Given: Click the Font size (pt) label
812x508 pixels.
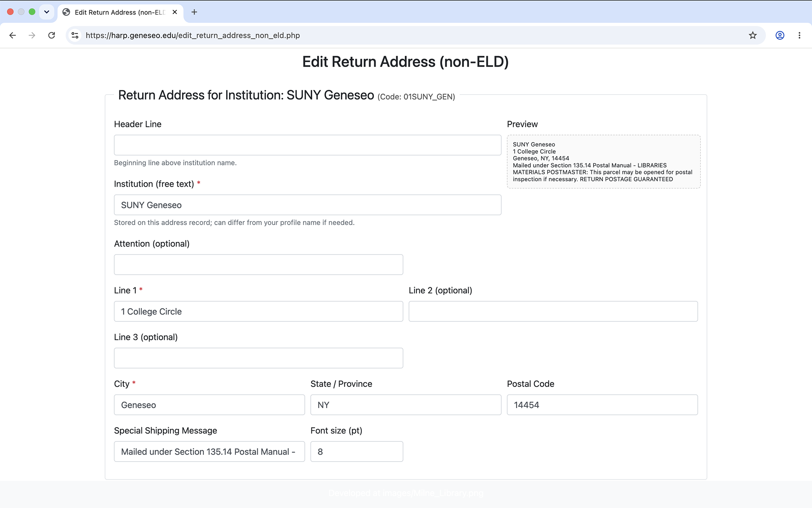Looking at the screenshot, I should coord(336,430).
